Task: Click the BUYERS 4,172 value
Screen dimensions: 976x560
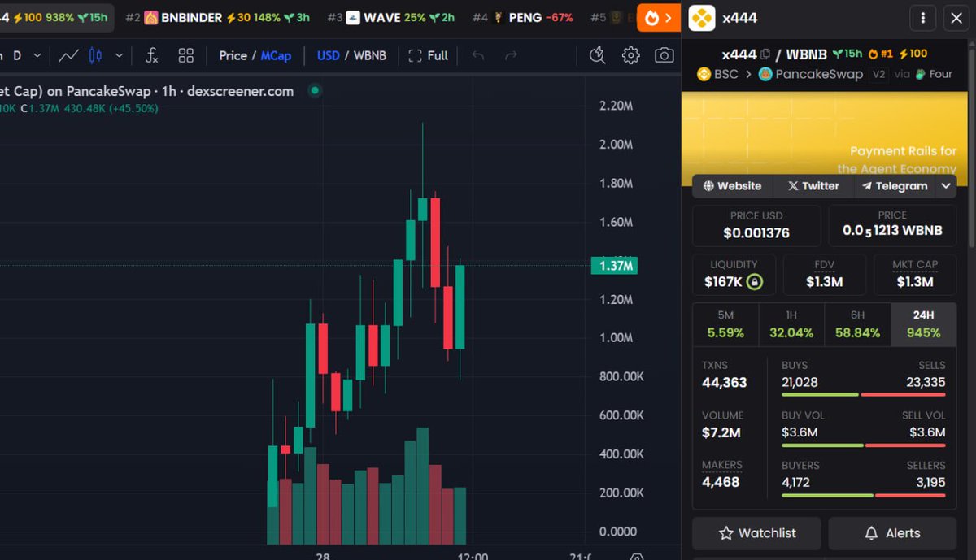Action: click(x=796, y=482)
